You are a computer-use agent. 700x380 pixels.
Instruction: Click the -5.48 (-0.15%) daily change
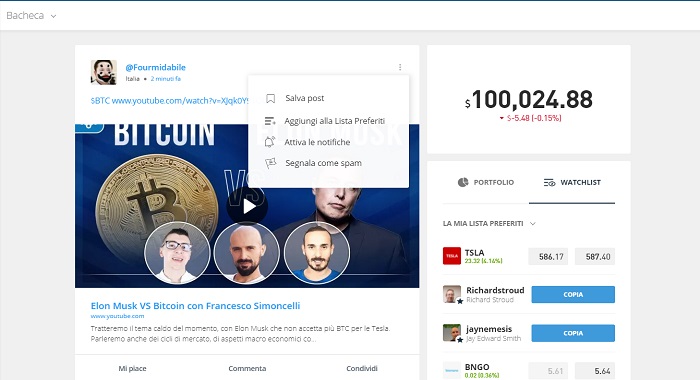[x=530, y=118]
